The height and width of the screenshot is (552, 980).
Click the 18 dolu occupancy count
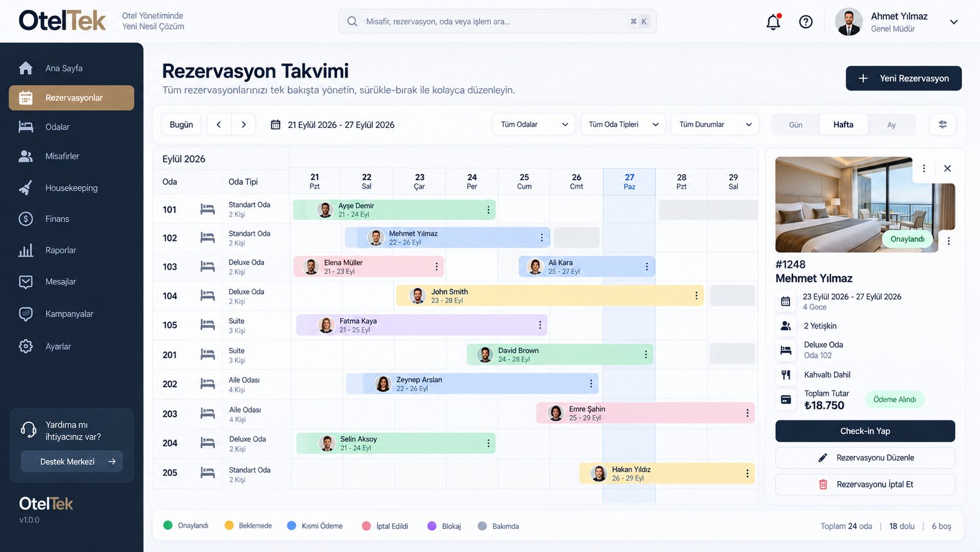coord(901,526)
